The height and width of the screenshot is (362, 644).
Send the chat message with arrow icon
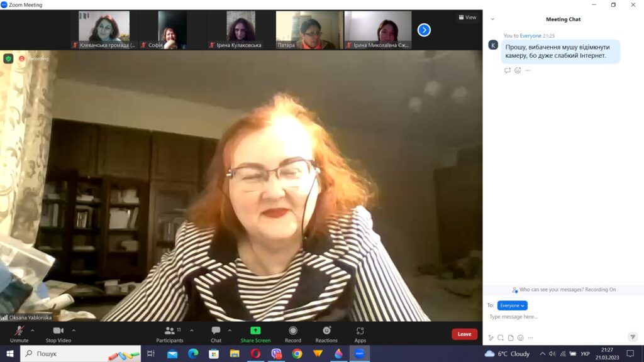point(633,337)
